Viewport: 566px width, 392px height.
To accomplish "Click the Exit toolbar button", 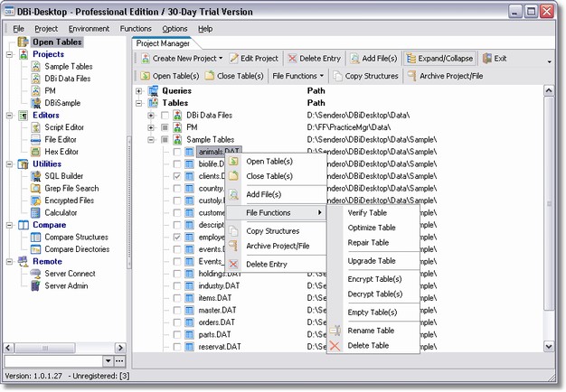I will coord(495,59).
